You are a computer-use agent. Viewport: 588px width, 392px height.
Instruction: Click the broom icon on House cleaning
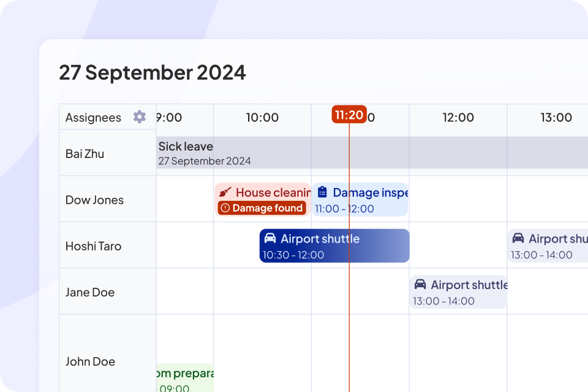tap(225, 192)
